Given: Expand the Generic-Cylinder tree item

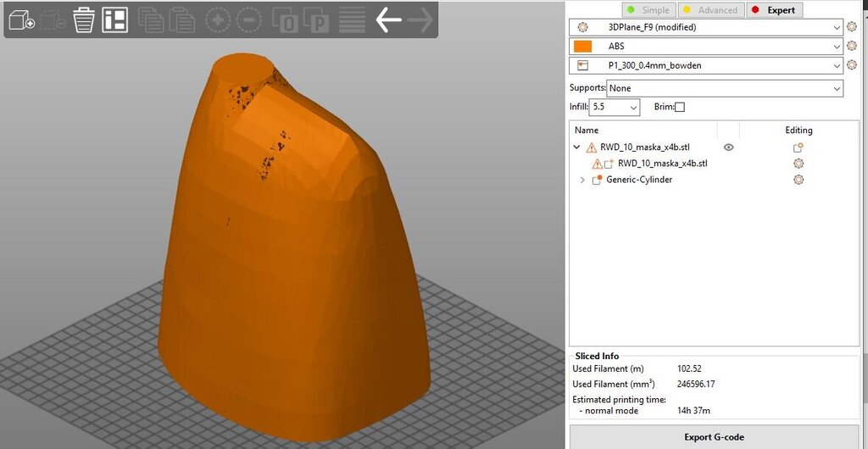Looking at the screenshot, I should 581,180.
